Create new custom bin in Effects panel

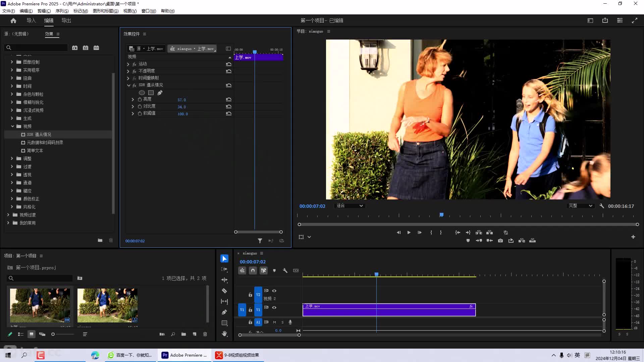100,240
